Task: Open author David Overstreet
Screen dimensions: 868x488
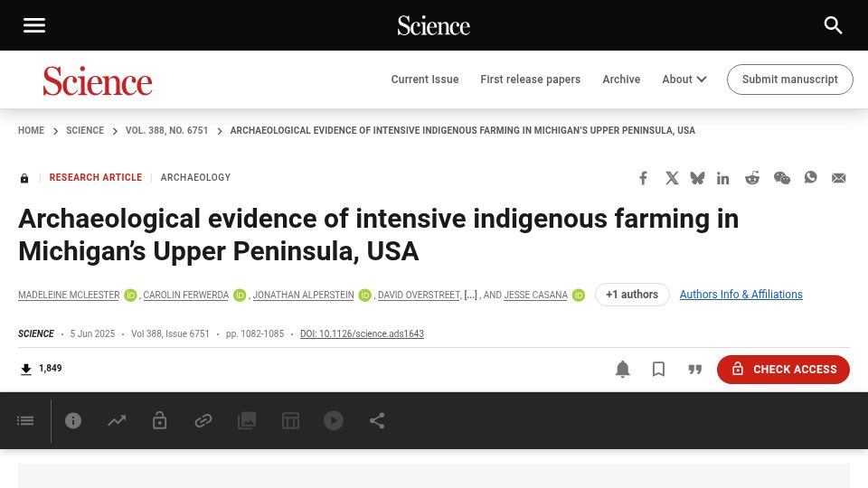Action: 419,295
